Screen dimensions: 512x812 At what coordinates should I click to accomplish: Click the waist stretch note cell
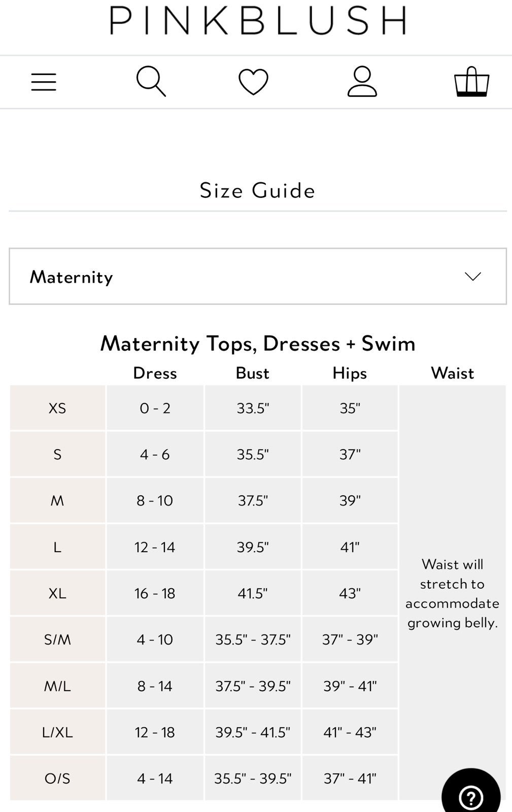(452, 593)
